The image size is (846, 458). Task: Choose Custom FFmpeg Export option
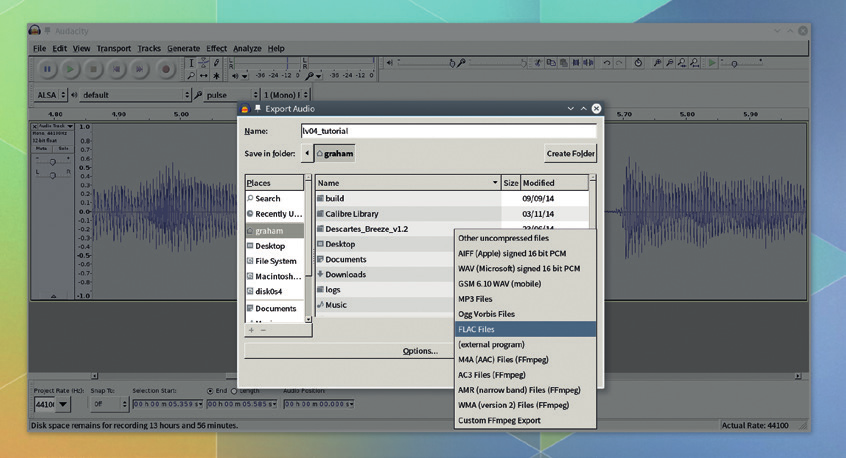[x=526, y=420]
